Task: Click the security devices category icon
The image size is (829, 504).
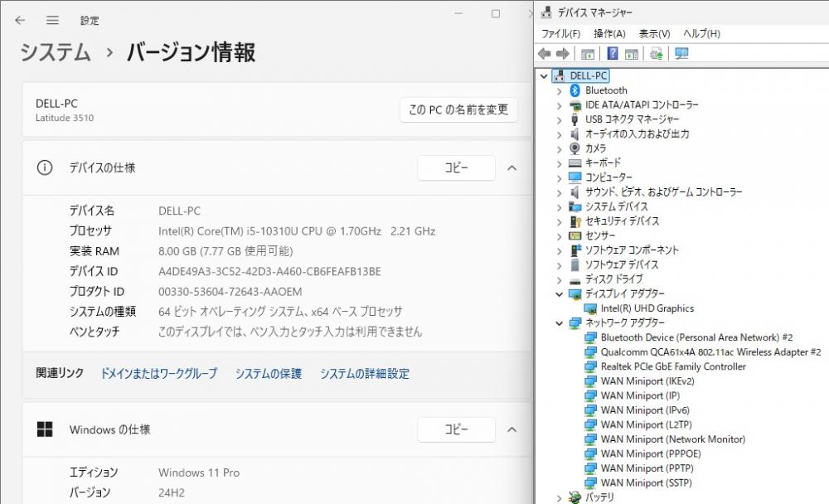Action: coord(574,221)
